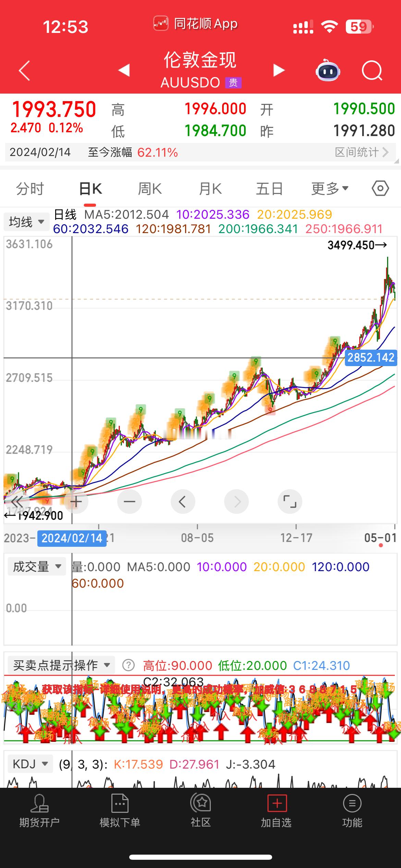Open chart settings hexagon icon

click(x=380, y=189)
